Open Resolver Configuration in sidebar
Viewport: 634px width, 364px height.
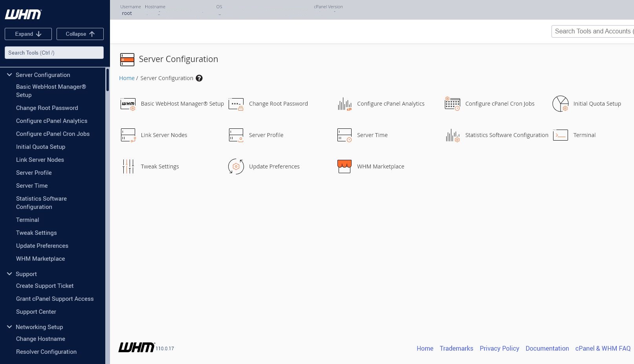46,352
